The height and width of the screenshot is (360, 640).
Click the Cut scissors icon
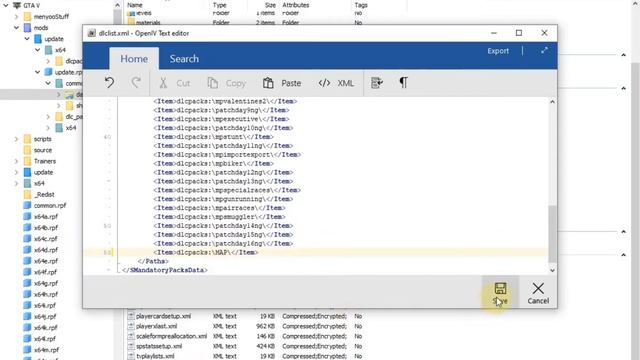pos(163,83)
